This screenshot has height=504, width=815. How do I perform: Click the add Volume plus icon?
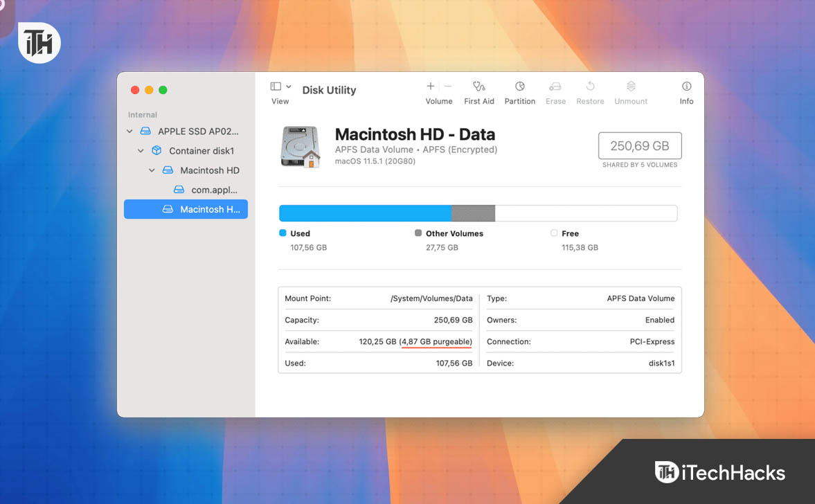pyautogui.click(x=430, y=87)
